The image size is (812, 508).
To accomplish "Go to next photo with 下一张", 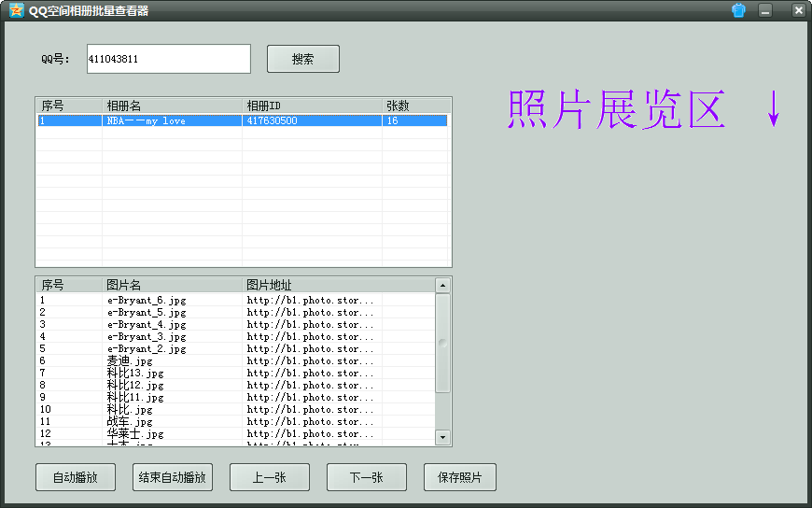I will click(x=367, y=477).
